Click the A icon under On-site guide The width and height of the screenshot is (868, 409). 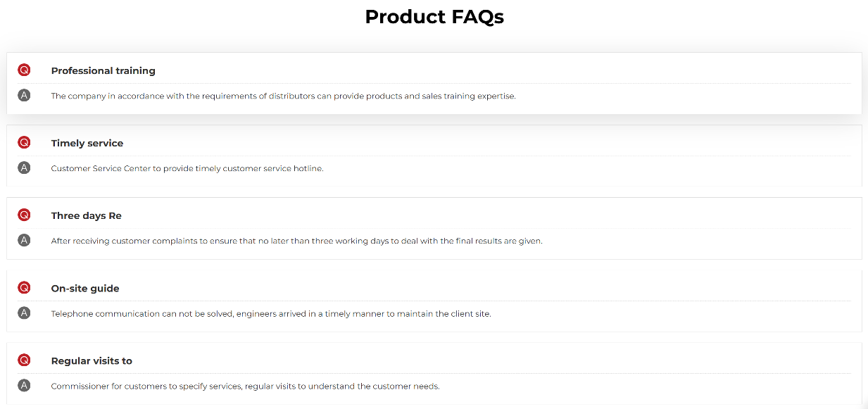coord(25,313)
